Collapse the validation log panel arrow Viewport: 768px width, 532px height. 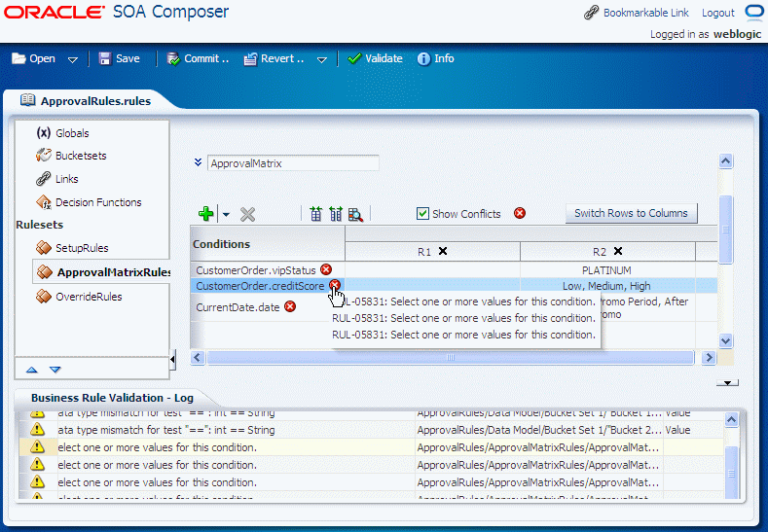coord(727,383)
